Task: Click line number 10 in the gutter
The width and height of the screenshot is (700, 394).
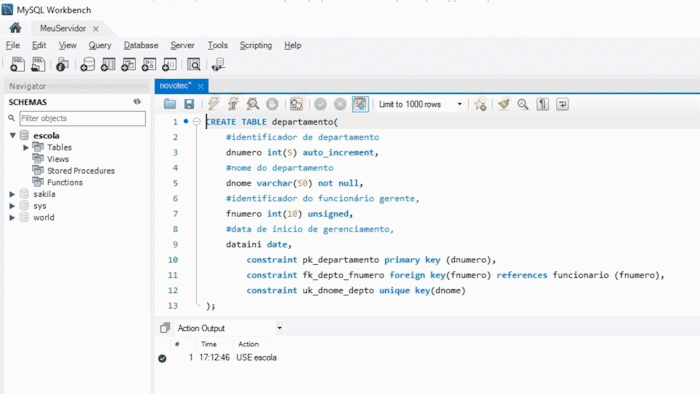Action: pos(173,260)
